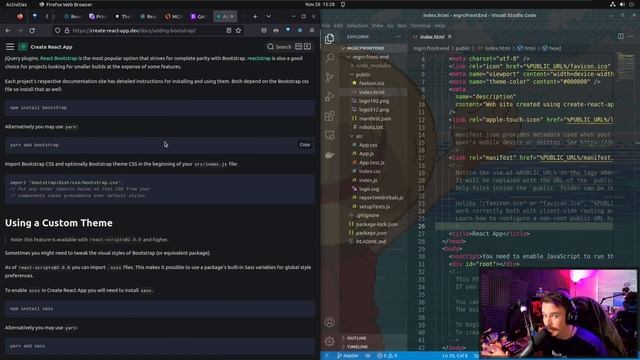
Task: Click the public breadcrumb segment
Action: (x=462, y=48)
